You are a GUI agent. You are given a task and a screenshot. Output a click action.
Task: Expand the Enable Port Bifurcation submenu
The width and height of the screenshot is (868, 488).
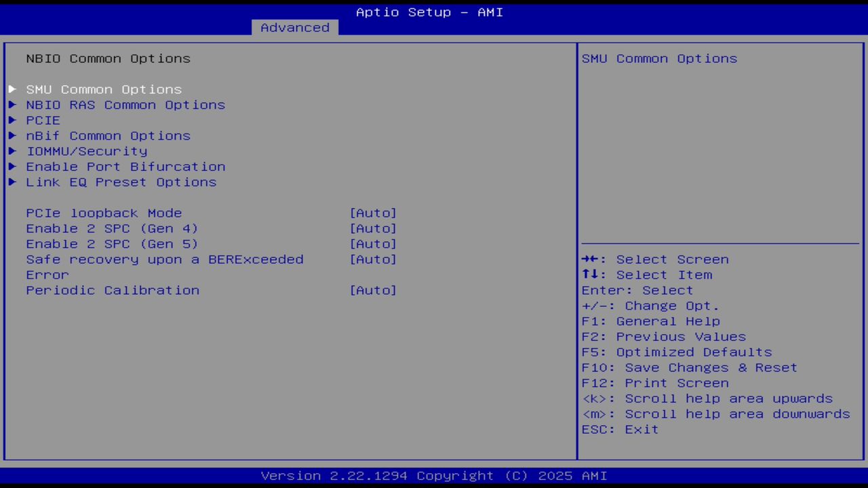tap(125, 166)
